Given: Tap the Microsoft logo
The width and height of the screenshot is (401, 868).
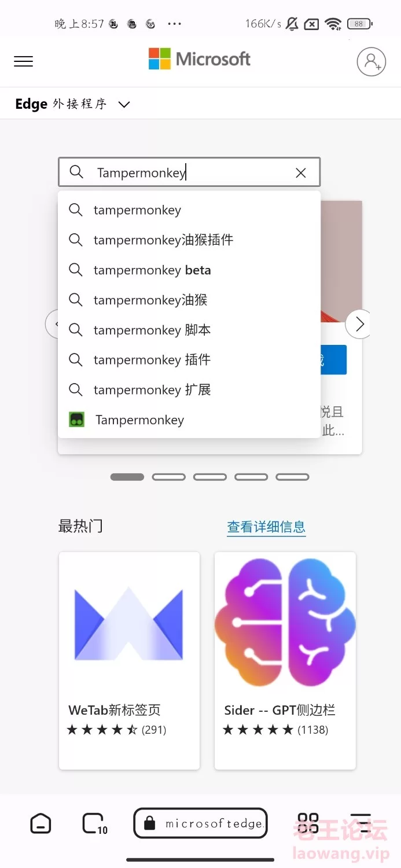Looking at the screenshot, I should [200, 59].
